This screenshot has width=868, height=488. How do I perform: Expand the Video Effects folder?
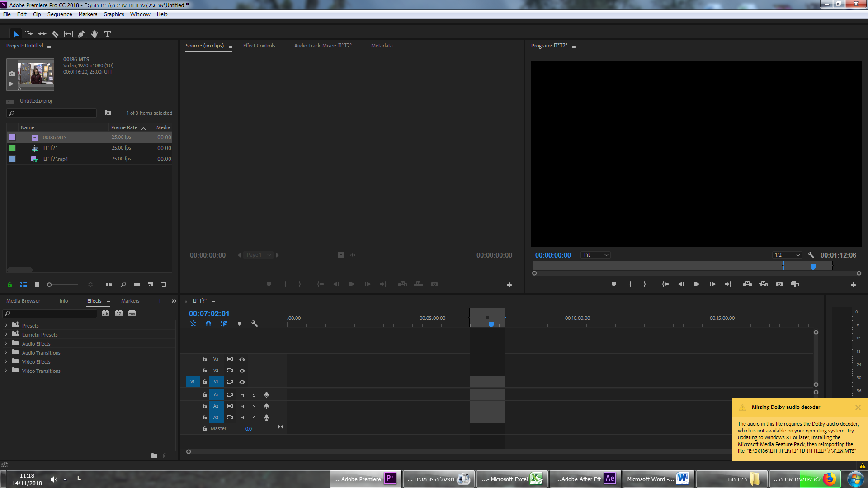(x=6, y=361)
